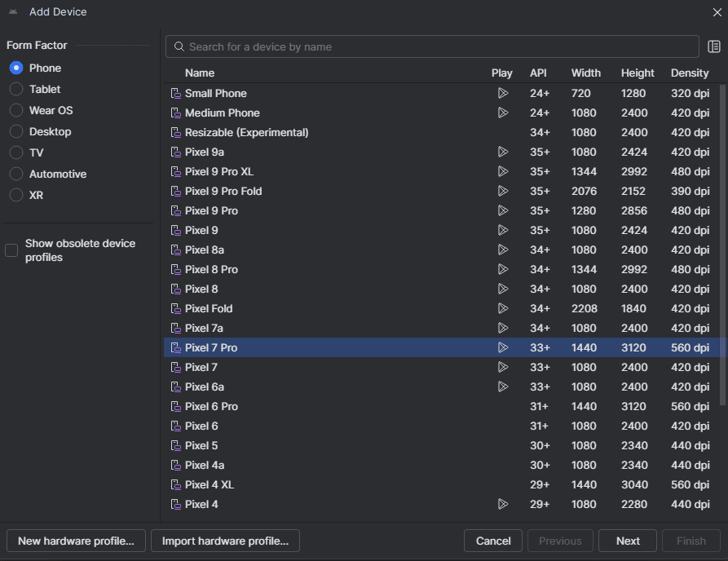Click the Play Store icon for Pixel 9a
This screenshot has height=561, width=728.
point(502,152)
